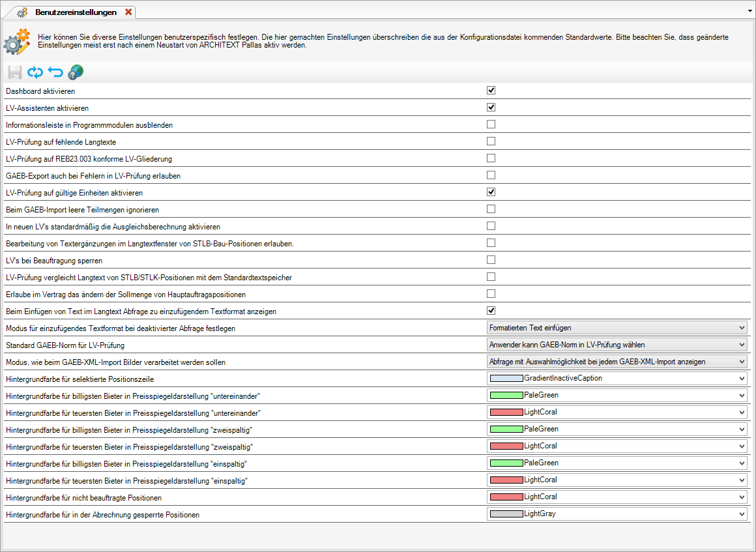
Task: Tick the STLB-Bau Textergänzungen checkbox
Action: [x=491, y=243]
